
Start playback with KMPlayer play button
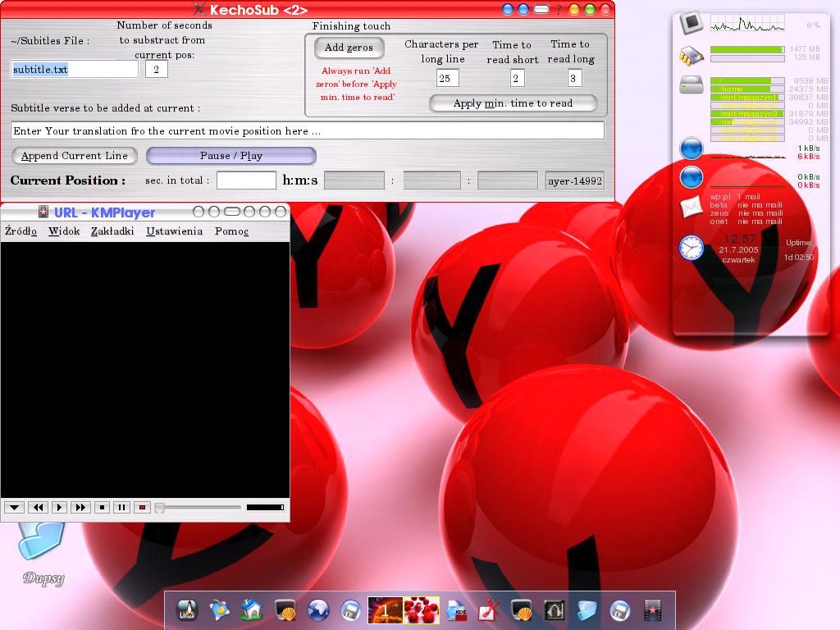(59, 507)
